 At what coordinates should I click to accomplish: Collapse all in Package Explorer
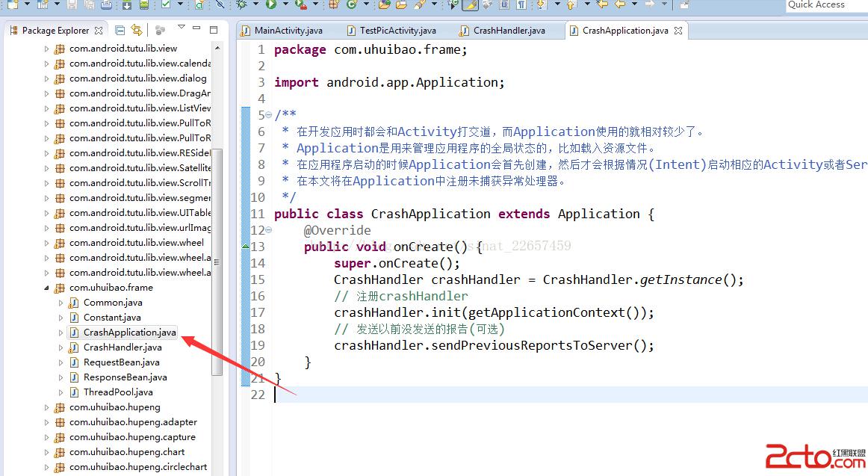point(120,30)
